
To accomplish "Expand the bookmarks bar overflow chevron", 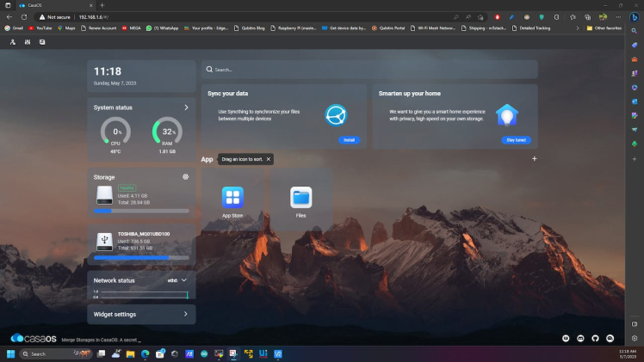I will pos(578,28).
